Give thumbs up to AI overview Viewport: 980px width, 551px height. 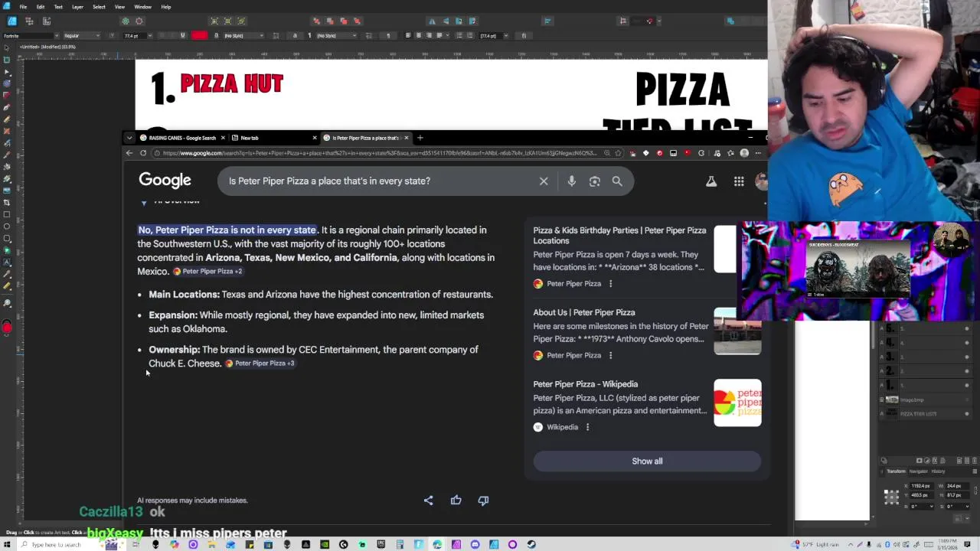point(456,500)
